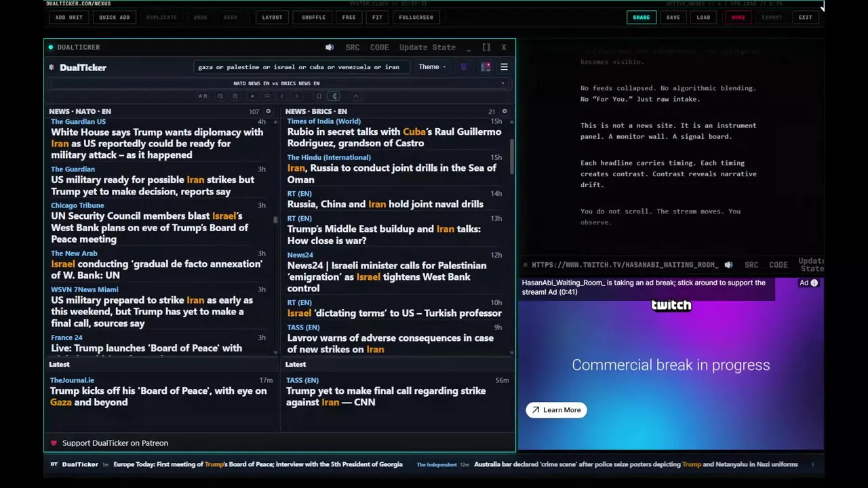This screenshot has height=488, width=868.
Task: Click the speaker icon on the Twitch unit
Action: 728,265
